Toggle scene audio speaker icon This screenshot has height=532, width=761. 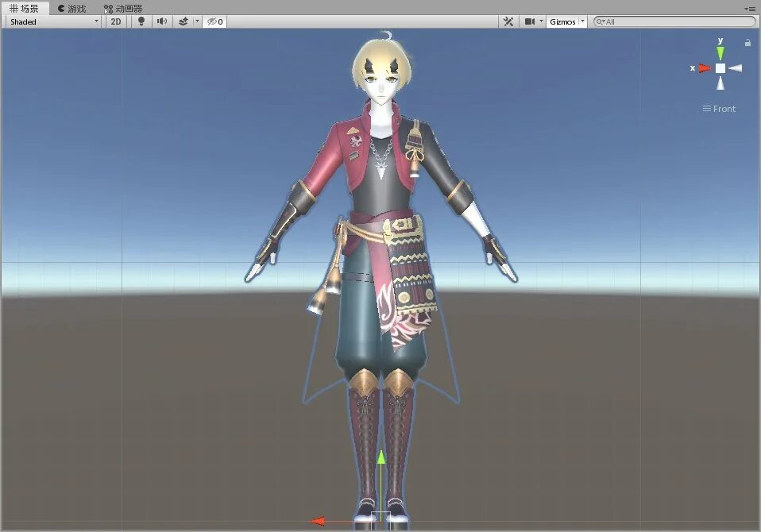click(x=162, y=21)
